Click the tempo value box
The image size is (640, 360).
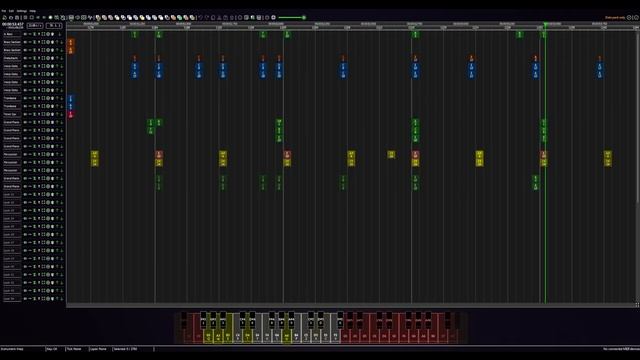(34, 26)
